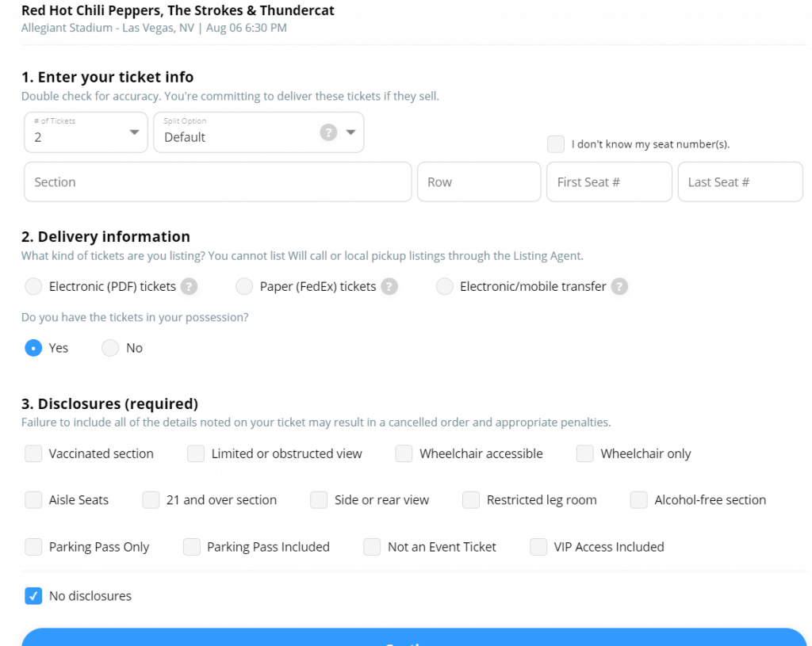812x646 pixels.
Task: Focus the Section input field
Action: pos(217,182)
